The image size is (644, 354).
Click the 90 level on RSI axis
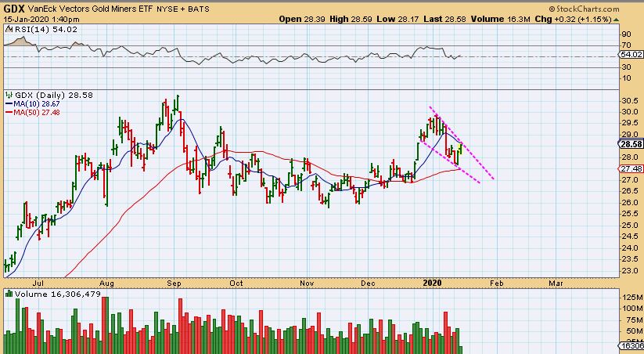click(x=626, y=34)
